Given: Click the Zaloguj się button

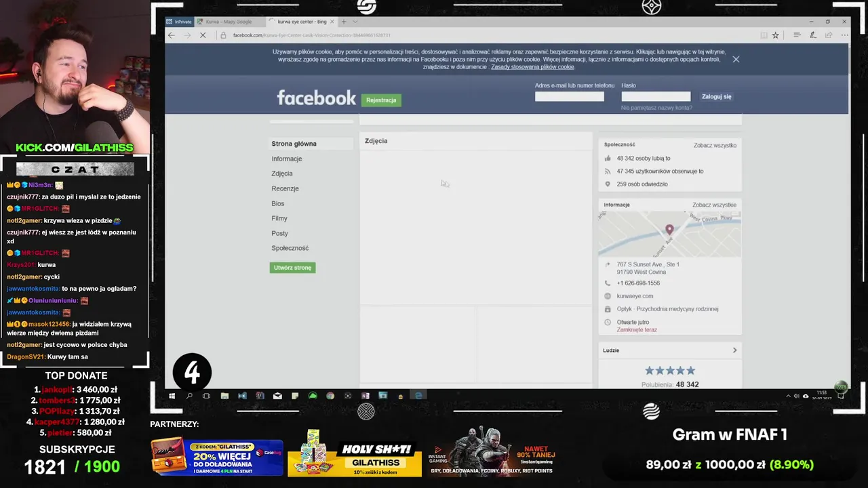Looking at the screenshot, I should tap(716, 97).
